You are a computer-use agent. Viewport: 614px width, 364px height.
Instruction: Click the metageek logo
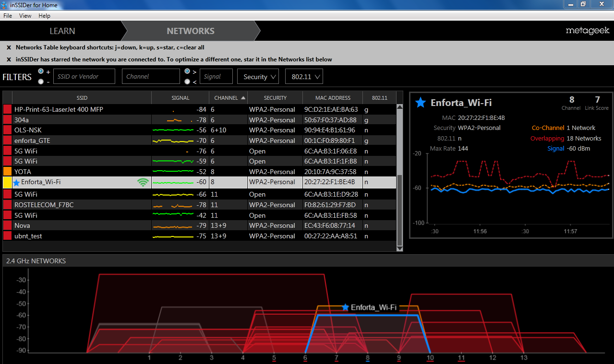pyautogui.click(x=587, y=31)
